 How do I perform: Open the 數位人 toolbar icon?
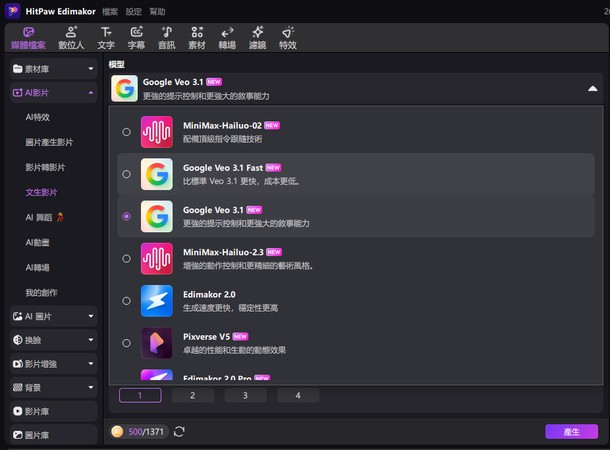[x=71, y=38]
